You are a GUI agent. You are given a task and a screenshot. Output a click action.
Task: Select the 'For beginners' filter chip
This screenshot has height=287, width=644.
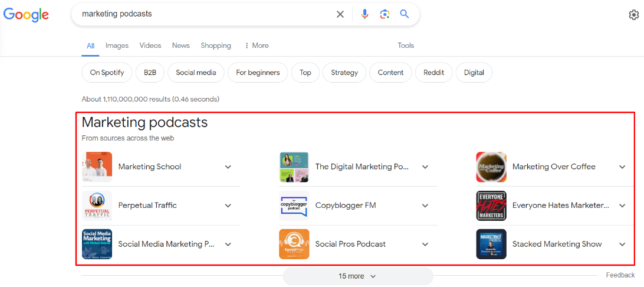click(x=258, y=73)
